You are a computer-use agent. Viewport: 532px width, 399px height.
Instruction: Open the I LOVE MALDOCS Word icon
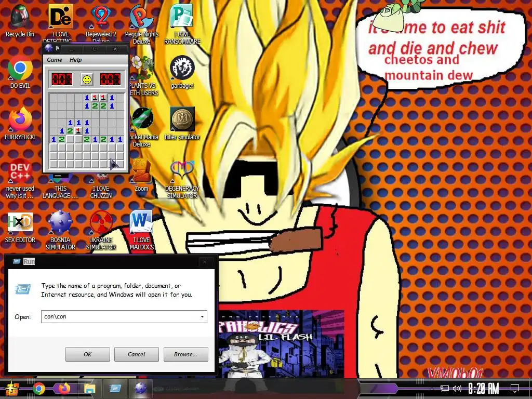pyautogui.click(x=141, y=230)
